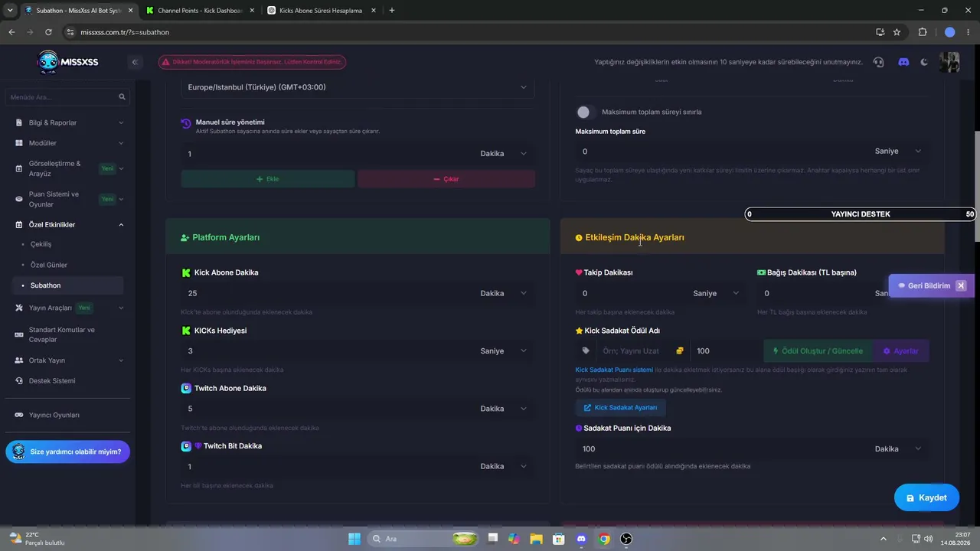Click the install app icon in the address bar
980x551 pixels.
pyautogui.click(x=880, y=32)
